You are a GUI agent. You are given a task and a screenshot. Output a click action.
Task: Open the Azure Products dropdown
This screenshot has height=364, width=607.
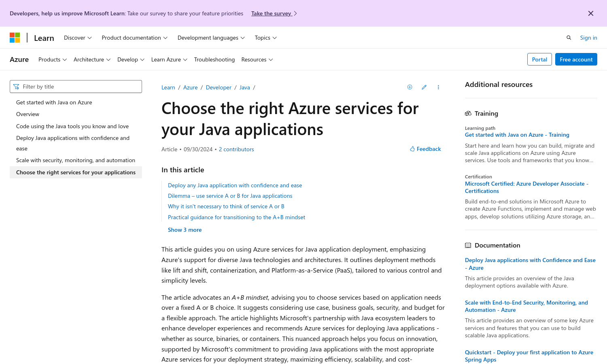click(x=52, y=59)
